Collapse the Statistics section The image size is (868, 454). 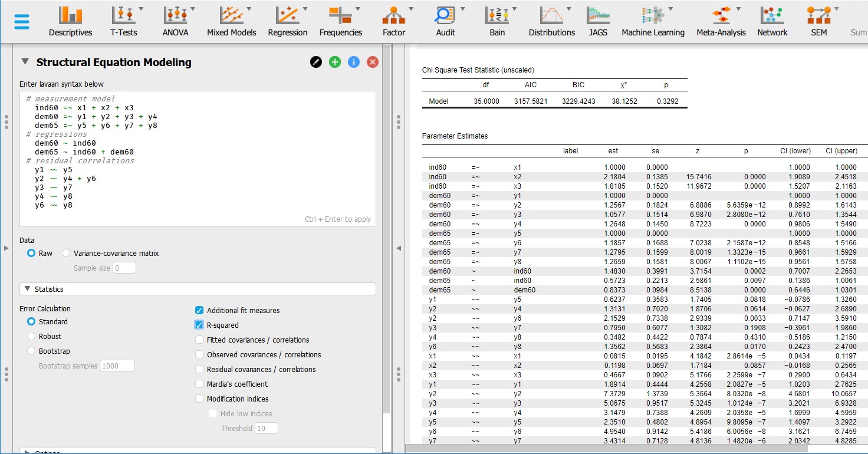[28, 289]
